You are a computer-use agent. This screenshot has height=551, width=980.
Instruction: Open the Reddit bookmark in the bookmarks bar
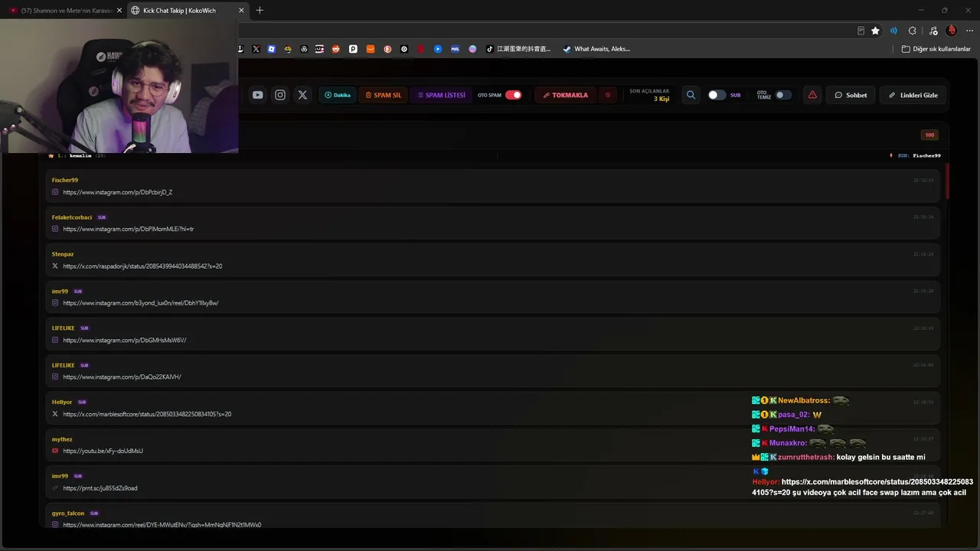click(335, 49)
